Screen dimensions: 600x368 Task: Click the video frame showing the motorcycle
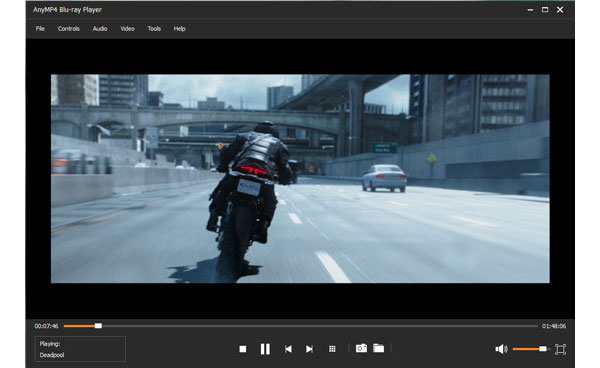(300, 179)
